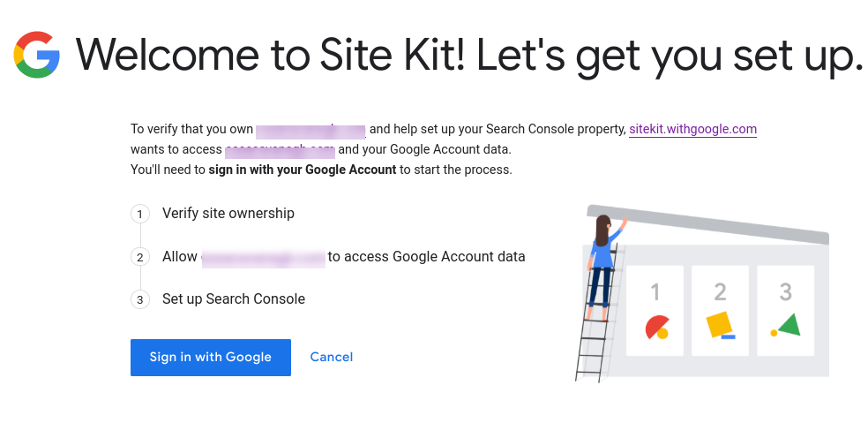Click "to access Google Account data" step text
The width and height of the screenshot is (868, 423).
tap(426, 257)
